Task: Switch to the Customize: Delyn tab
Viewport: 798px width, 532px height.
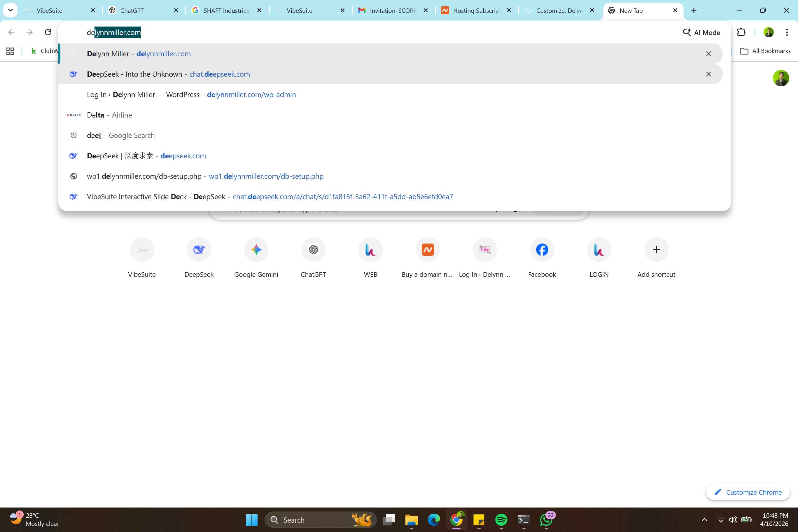Action: pyautogui.click(x=560, y=10)
